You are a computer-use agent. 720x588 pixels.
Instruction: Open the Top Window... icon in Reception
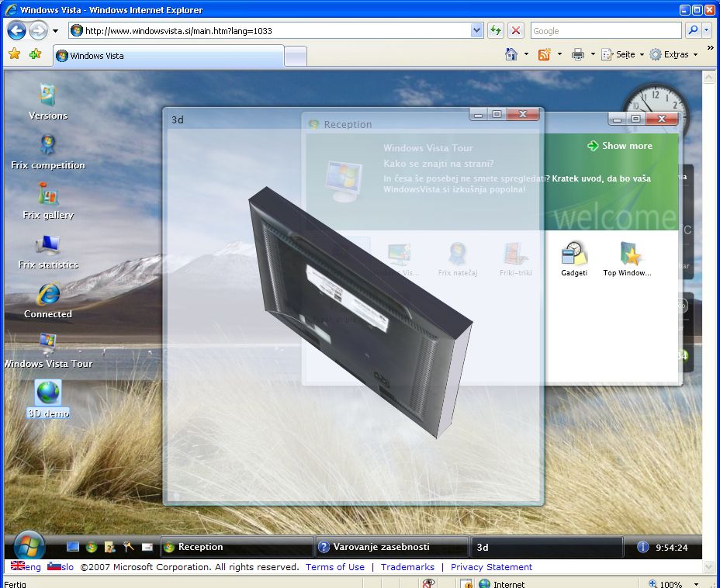(x=627, y=259)
